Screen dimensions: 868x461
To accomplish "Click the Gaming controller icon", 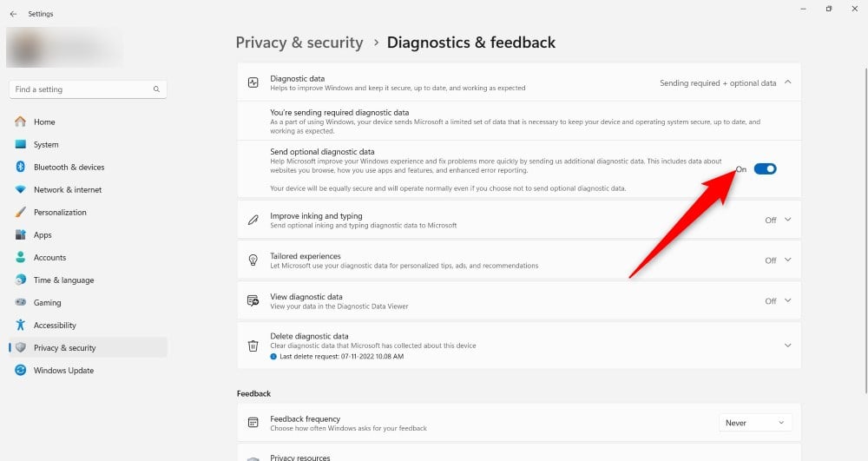I will (21, 302).
